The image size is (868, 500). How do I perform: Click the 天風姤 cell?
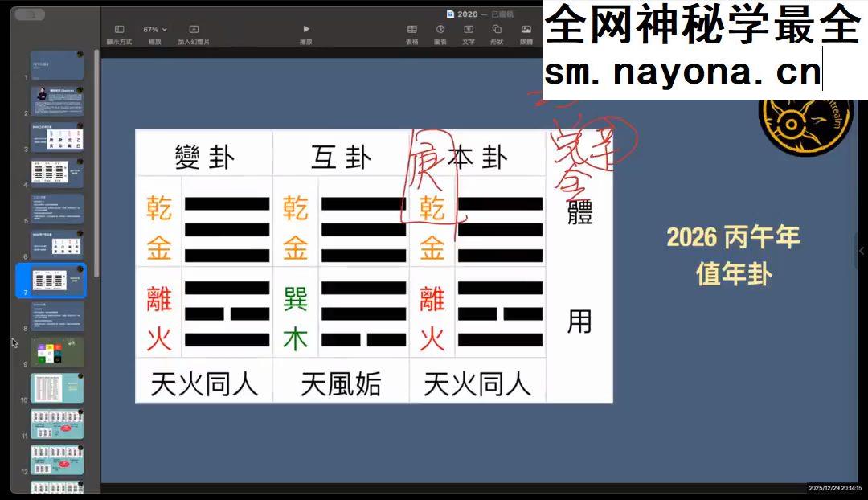pyautogui.click(x=341, y=380)
